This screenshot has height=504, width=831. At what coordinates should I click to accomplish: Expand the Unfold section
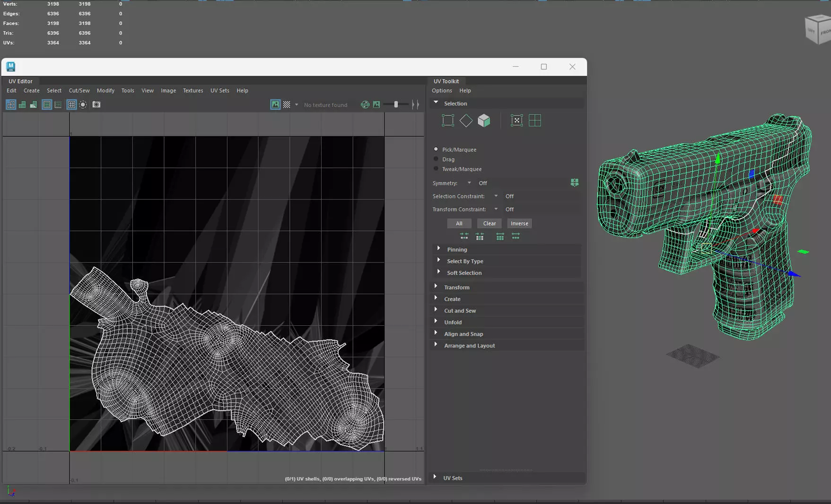(x=453, y=322)
